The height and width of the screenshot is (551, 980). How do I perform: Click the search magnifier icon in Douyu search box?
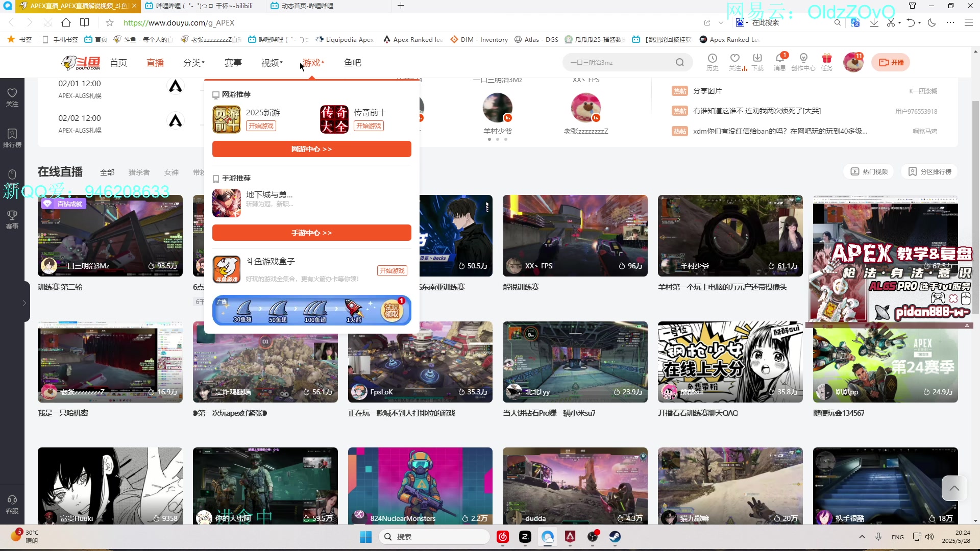(x=679, y=62)
